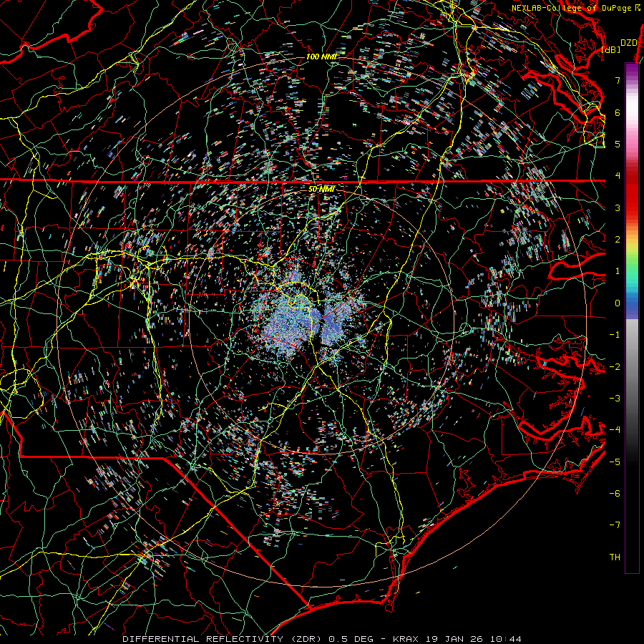Click the "TH" threshold label on the scale

(615, 557)
